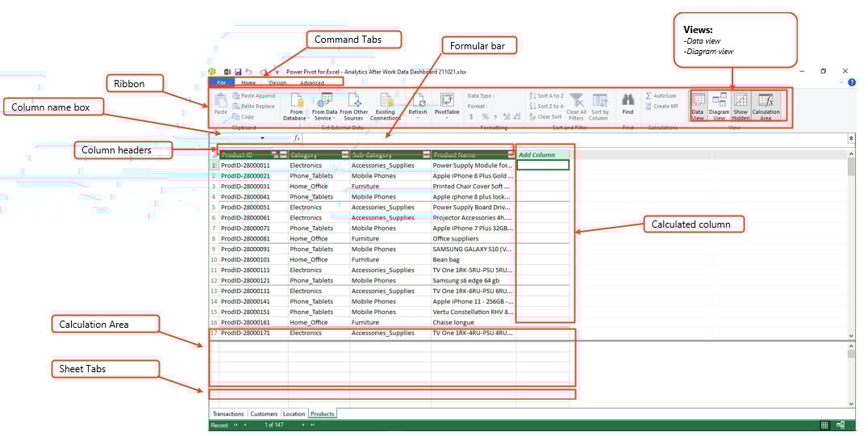Open Existing Connections
This screenshot has height=436, width=868.
pos(386,106)
